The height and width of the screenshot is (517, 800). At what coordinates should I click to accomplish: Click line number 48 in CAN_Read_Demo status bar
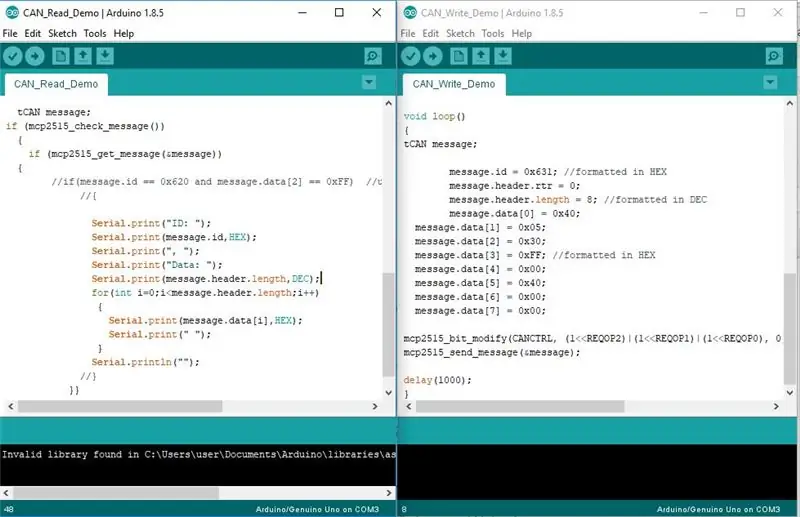click(x=9, y=509)
